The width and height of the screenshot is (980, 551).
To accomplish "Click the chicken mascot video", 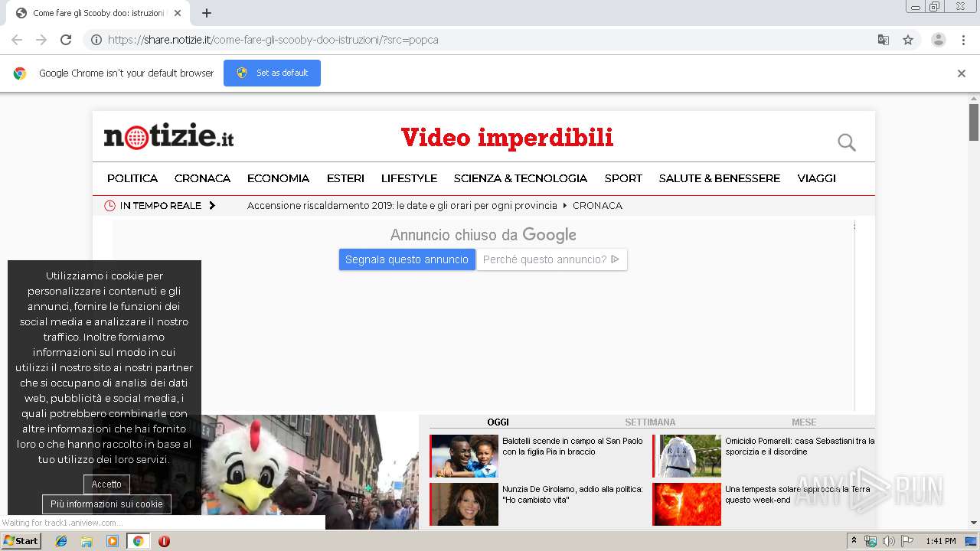I will (310, 472).
